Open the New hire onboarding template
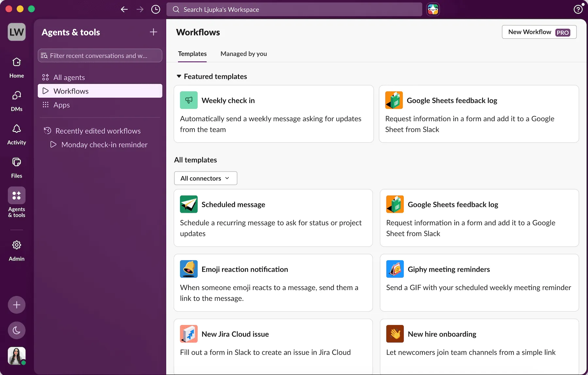This screenshot has width=588, height=375. 479,347
